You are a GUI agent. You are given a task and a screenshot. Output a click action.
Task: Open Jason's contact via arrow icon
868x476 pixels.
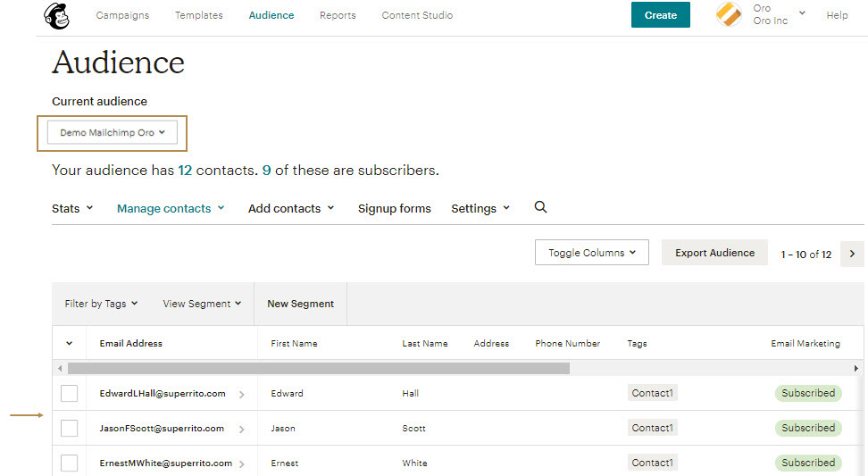[x=242, y=430]
